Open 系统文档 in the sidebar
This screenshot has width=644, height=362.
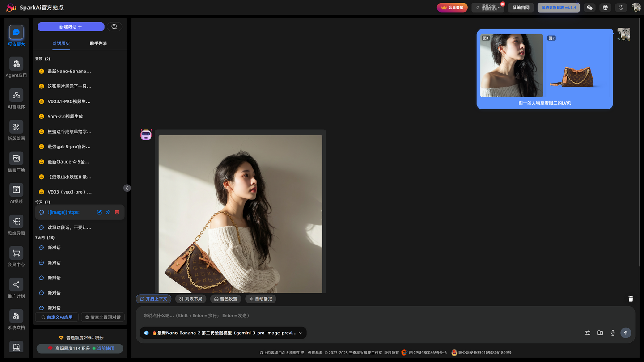(16, 320)
